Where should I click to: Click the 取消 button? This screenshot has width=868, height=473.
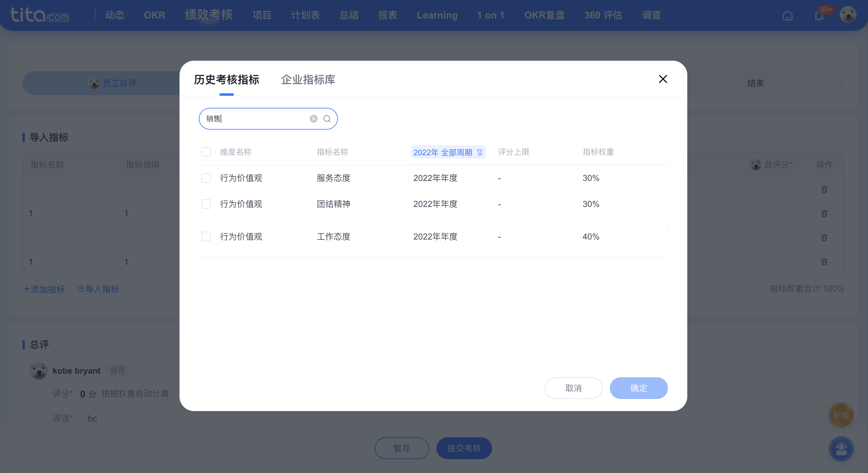click(573, 388)
